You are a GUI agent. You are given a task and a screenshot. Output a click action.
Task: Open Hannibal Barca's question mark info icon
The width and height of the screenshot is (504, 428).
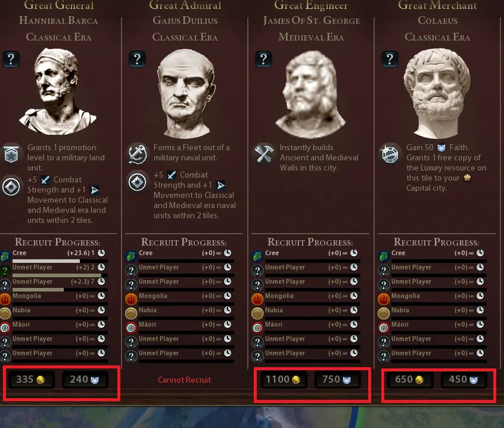(11, 59)
